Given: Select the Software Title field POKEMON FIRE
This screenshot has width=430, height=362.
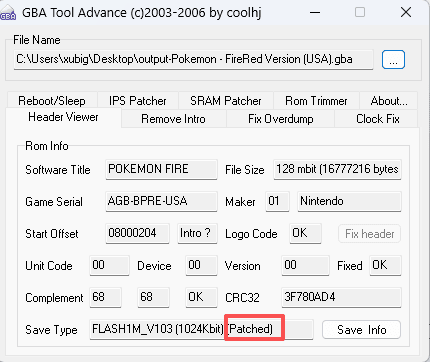Looking at the screenshot, I should tap(161, 169).
